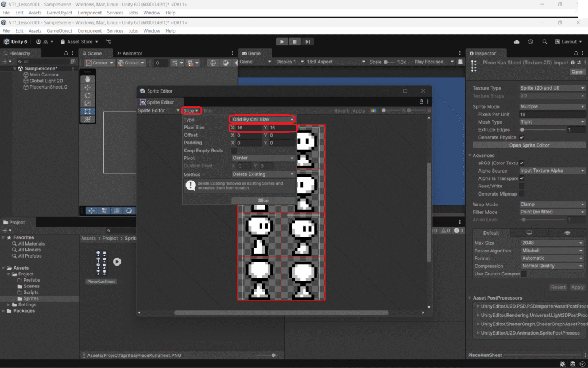Click the Slice button in the slice popup
The height and width of the screenshot is (368, 588).
coord(263,201)
